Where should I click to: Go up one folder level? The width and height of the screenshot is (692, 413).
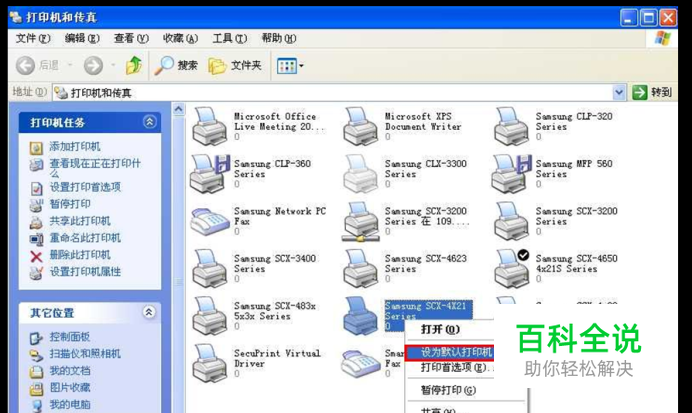[x=134, y=65]
